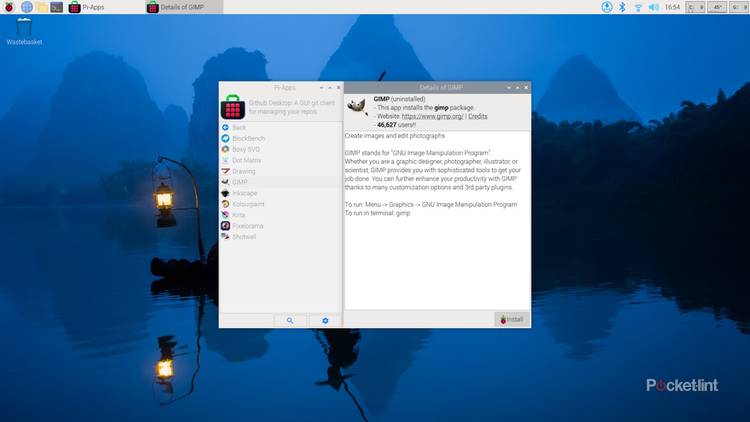Install GIMP with the Install button
750x422 pixels.
(x=512, y=320)
